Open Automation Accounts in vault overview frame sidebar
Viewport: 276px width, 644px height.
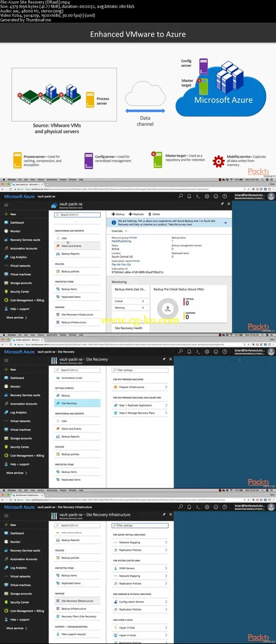23,248
